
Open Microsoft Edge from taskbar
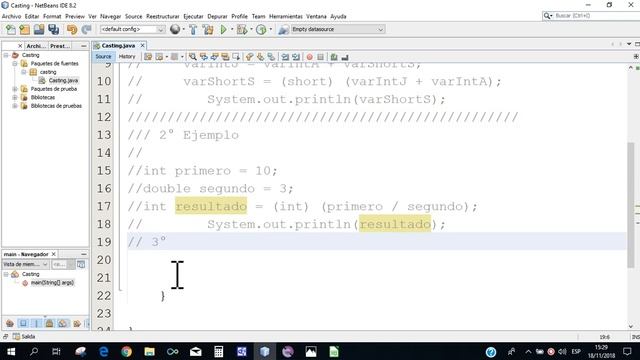pyautogui.click(x=103, y=351)
